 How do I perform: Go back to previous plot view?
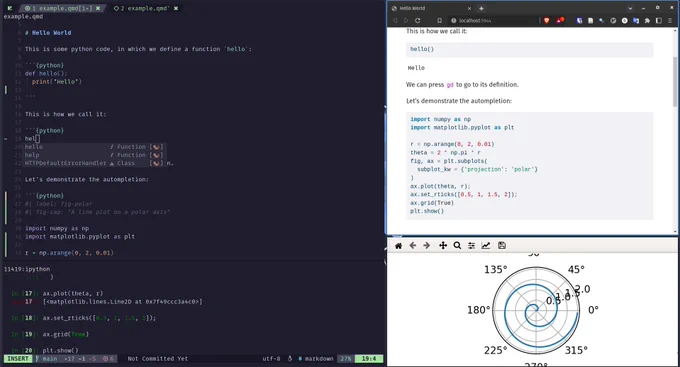tap(413, 246)
